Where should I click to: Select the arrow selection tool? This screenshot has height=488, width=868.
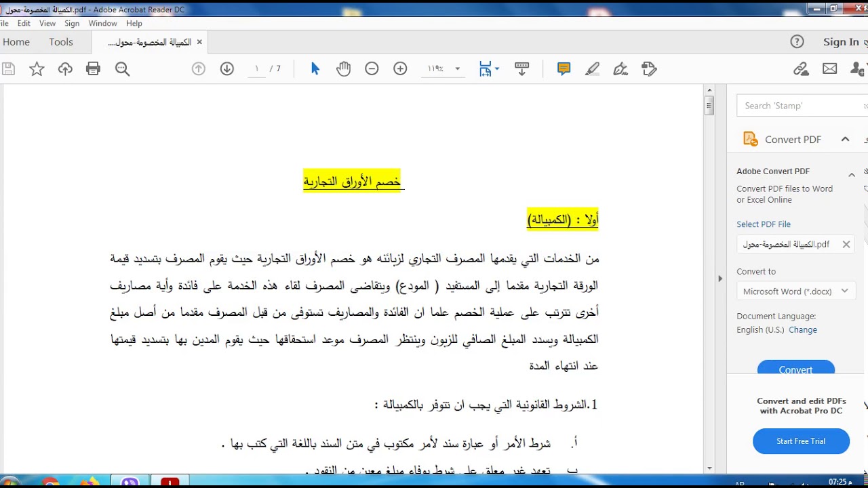click(x=315, y=68)
